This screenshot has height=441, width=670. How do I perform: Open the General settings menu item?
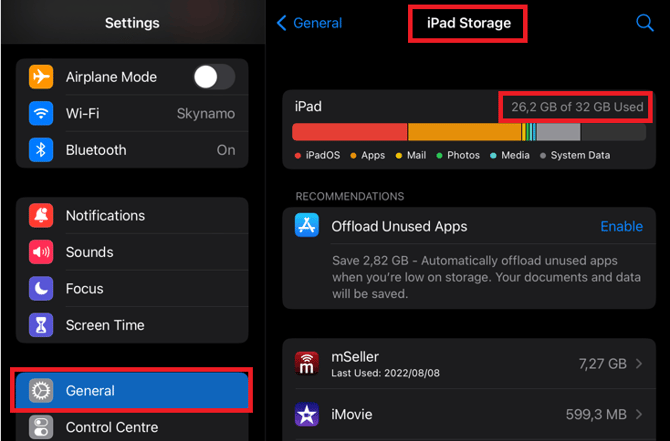click(132, 391)
